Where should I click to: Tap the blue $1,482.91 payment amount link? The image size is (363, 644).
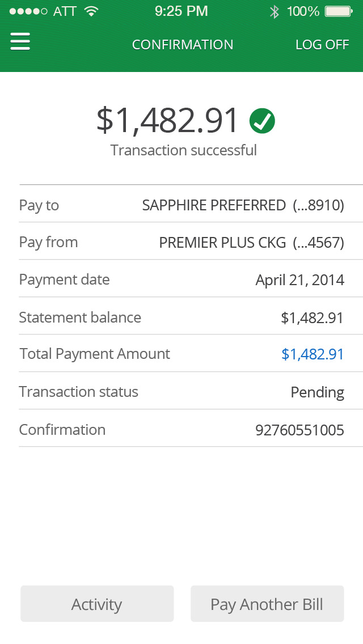313,354
